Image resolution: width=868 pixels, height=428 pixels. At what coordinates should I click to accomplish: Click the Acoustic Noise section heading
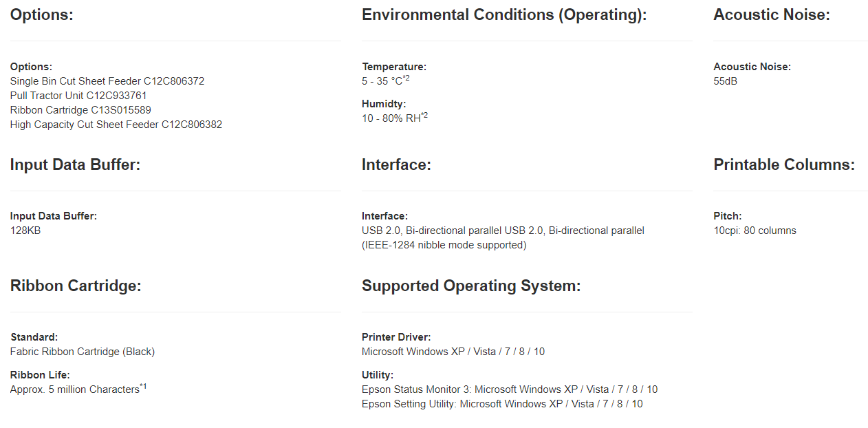(771, 14)
